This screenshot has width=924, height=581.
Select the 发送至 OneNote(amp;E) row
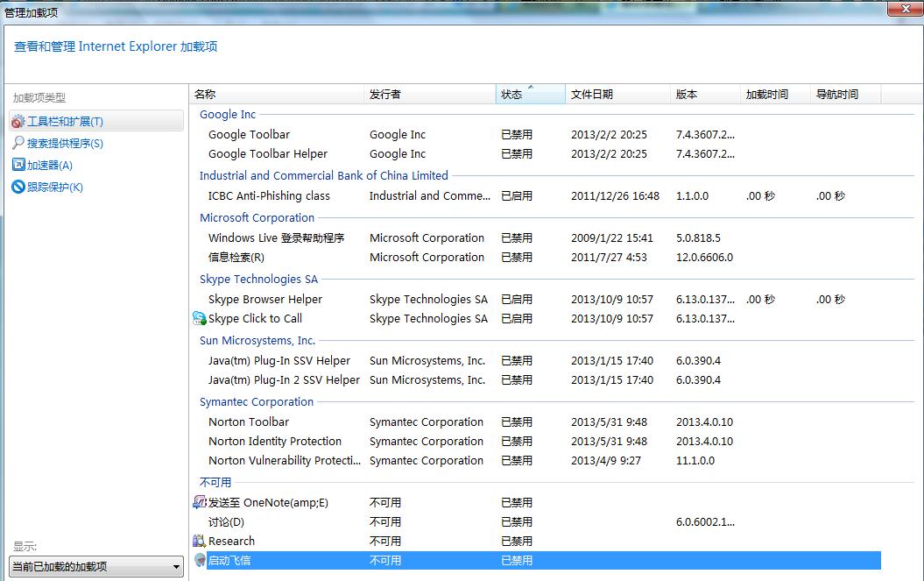point(268,502)
